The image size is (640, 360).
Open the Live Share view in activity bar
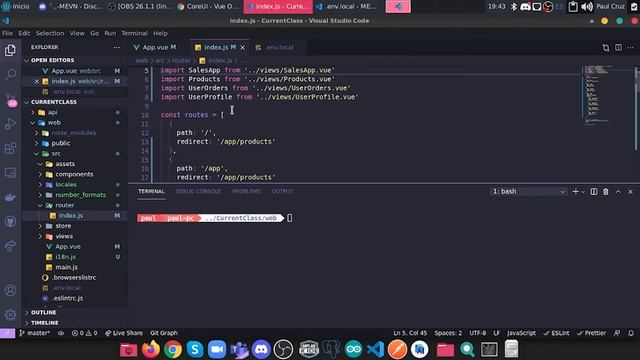point(10,246)
